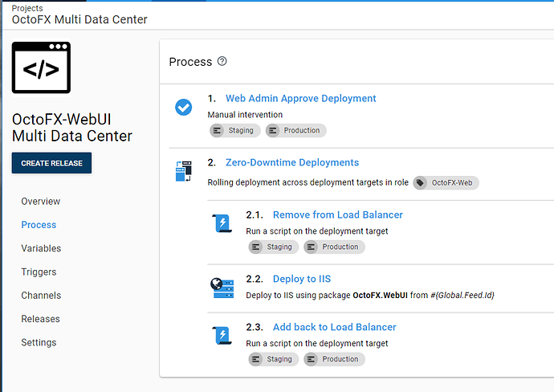Open the Process help question-mark icon
554x392 pixels.
click(x=222, y=62)
